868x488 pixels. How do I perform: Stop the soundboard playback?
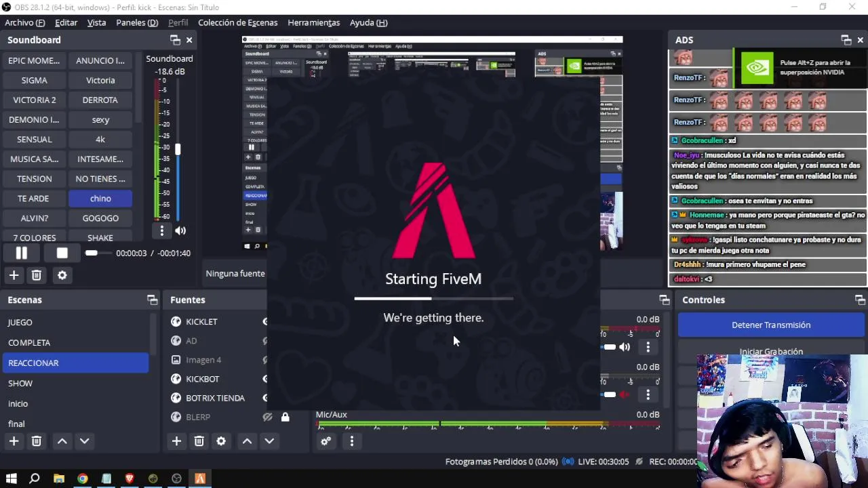click(62, 253)
